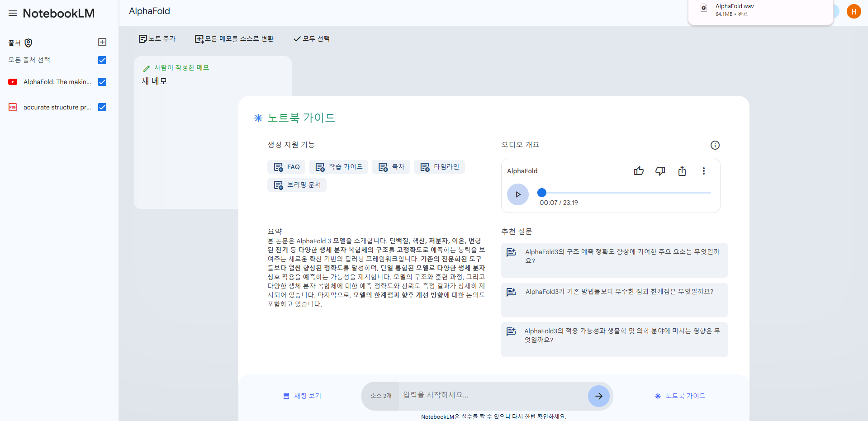
Task: Open AlphaFold: The making source
Action: pos(57,82)
